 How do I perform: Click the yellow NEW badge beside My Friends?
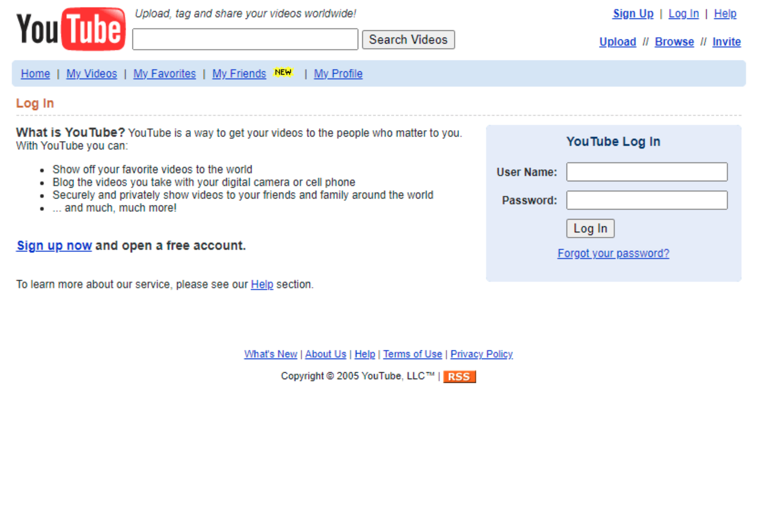click(283, 72)
